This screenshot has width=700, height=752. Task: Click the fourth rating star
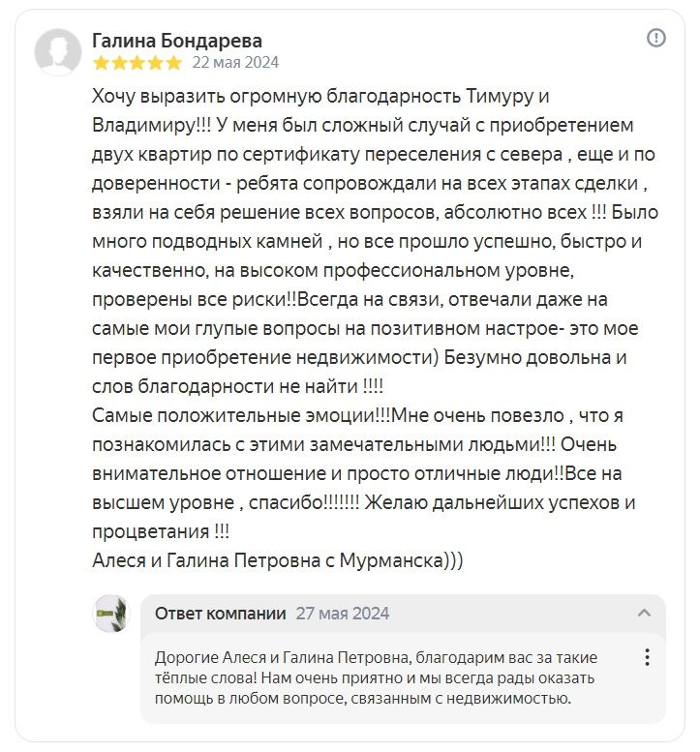(x=156, y=63)
